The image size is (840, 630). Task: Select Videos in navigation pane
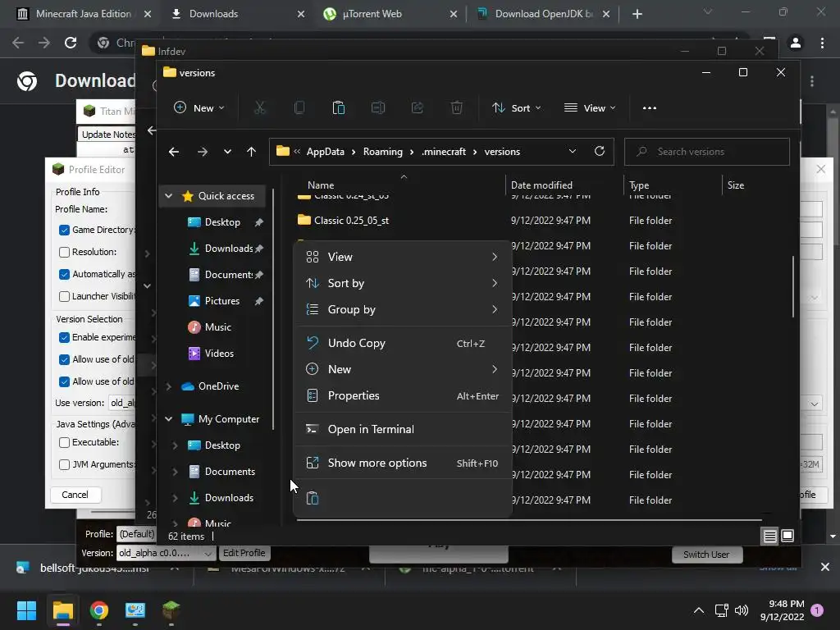pyautogui.click(x=219, y=354)
